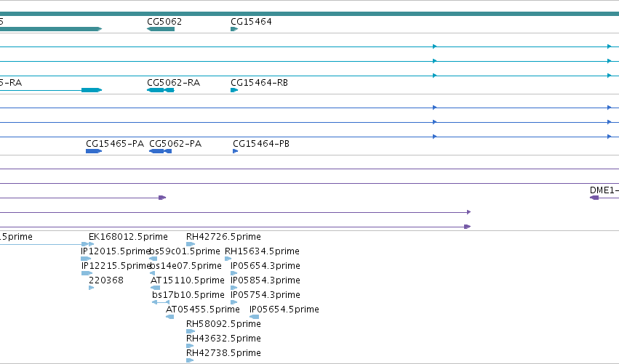Select the CG15465-PA protein label
The height and width of the screenshot is (364, 619).
click(x=115, y=144)
